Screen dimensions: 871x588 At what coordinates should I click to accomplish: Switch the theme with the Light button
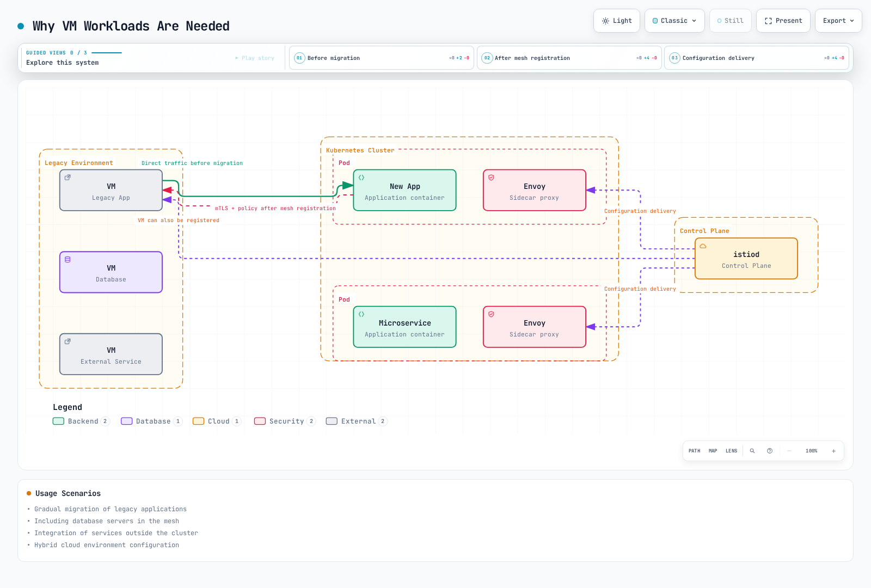[617, 21]
